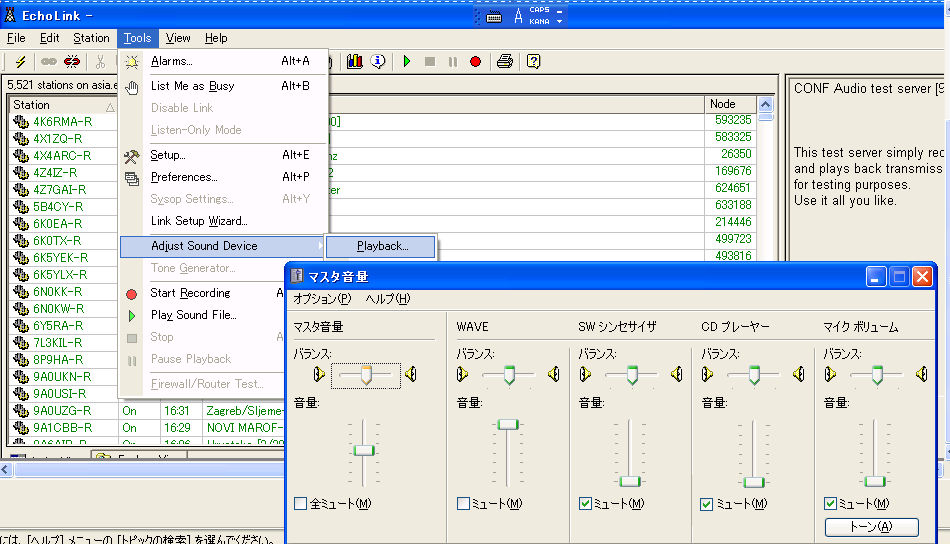Click the gray stop toolbar button
The width and height of the screenshot is (950, 544).
[x=430, y=61]
